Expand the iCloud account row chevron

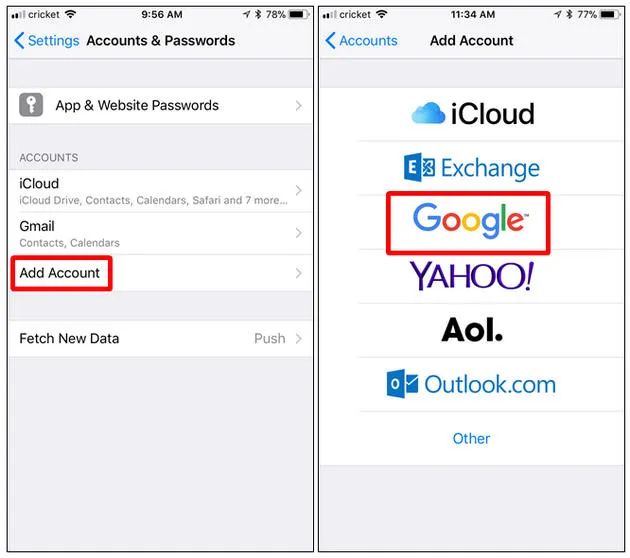298,190
